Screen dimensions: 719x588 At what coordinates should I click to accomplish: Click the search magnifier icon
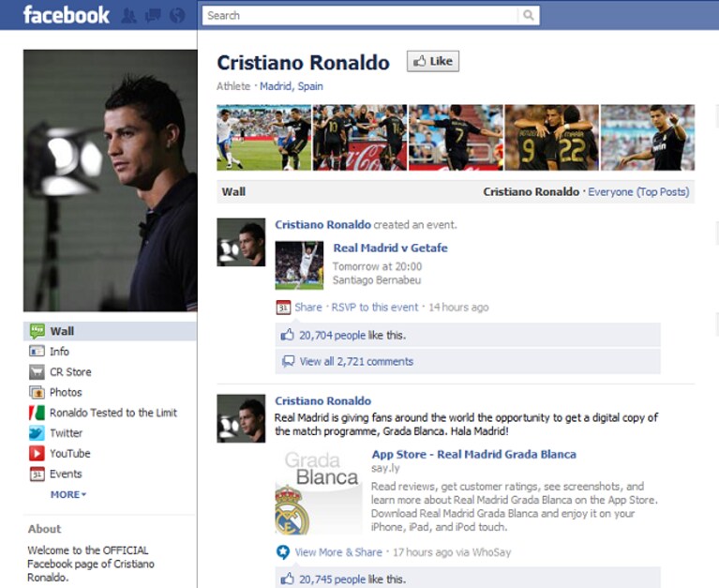(529, 16)
